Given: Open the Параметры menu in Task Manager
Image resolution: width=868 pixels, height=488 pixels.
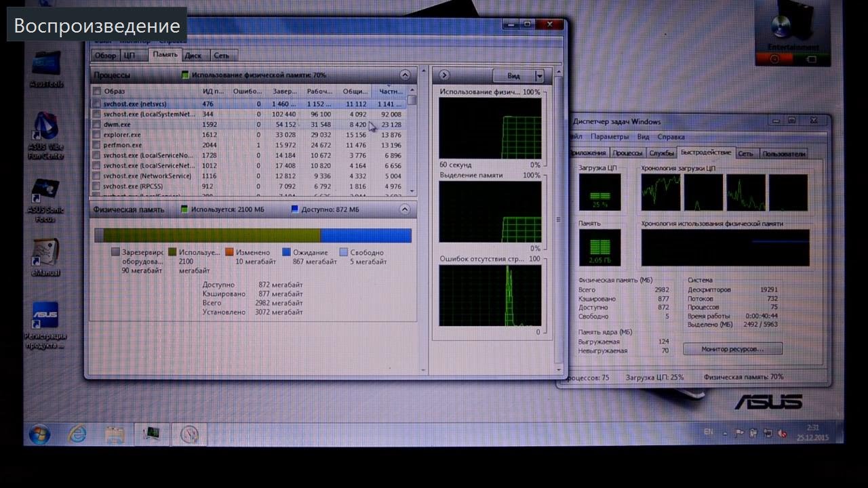Looking at the screenshot, I should point(609,136).
